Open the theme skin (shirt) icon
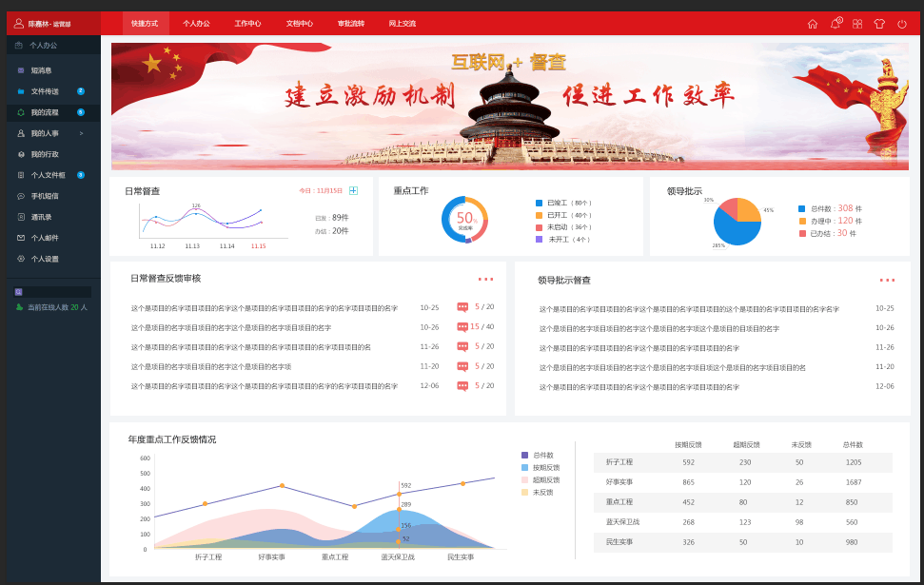The width and height of the screenshot is (924, 585). click(878, 23)
